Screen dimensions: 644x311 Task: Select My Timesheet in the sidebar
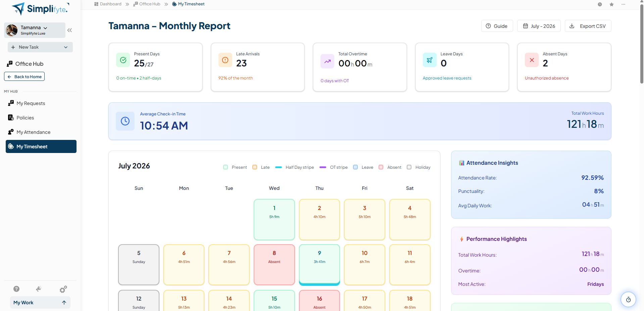(x=41, y=146)
